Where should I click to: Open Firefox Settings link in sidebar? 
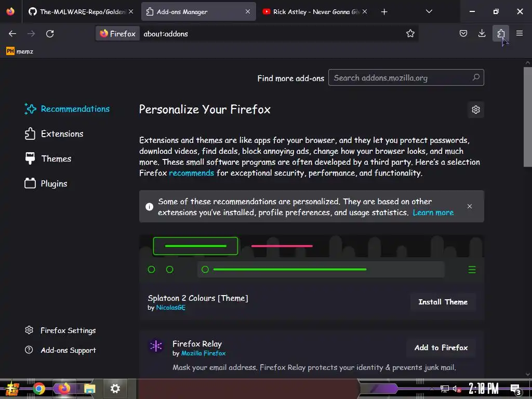pyautogui.click(x=60, y=330)
